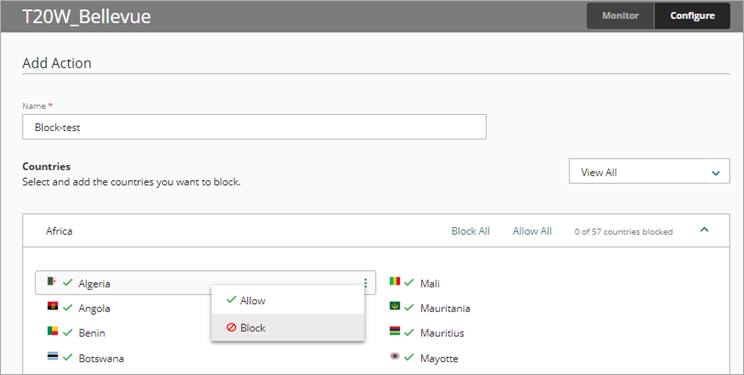
Task: Click the Mauritania flag icon
Action: click(395, 306)
